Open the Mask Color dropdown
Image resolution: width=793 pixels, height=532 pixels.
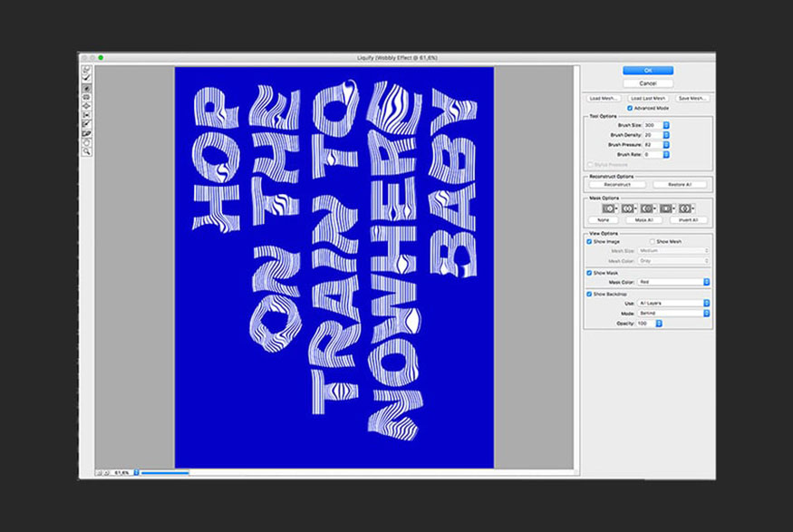pyautogui.click(x=673, y=282)
